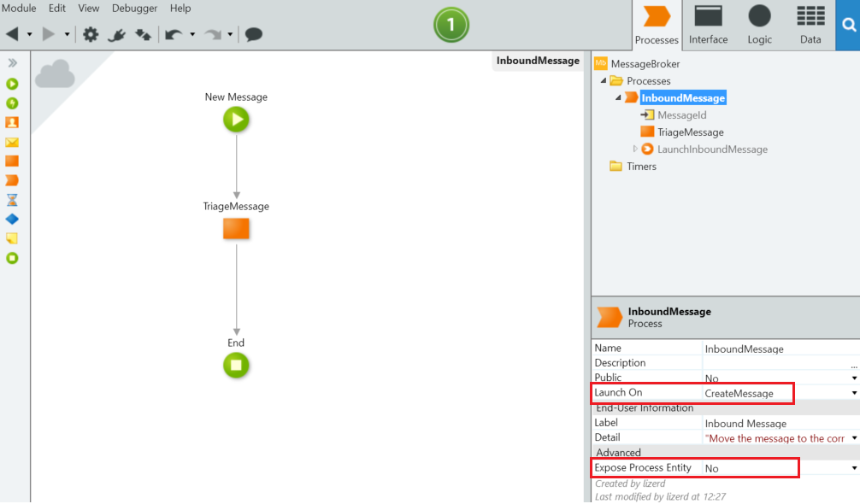Collapse the InboundMessage tree node

(620, 97)
